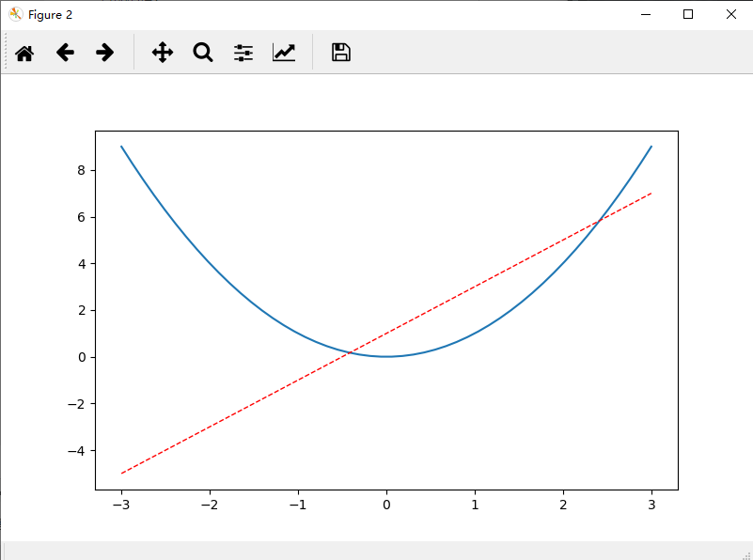Go forward to next view arrow
The width and height of the screenshot is (753, 560).
coord(104,53)
